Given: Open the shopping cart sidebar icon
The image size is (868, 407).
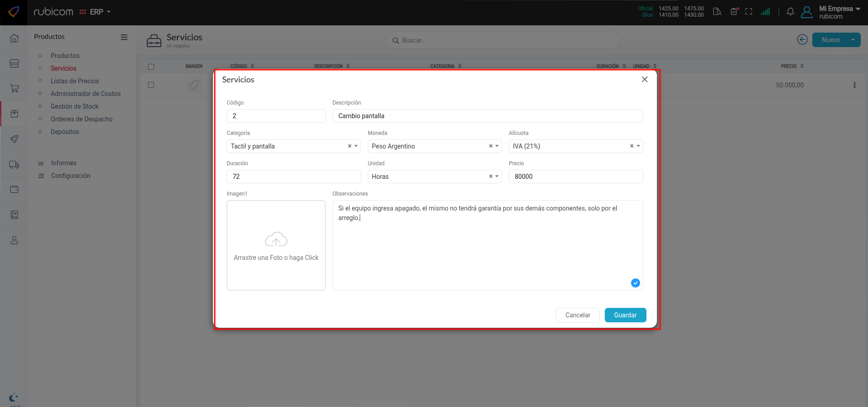Looking at the screenshot, I should click(14, 89).
